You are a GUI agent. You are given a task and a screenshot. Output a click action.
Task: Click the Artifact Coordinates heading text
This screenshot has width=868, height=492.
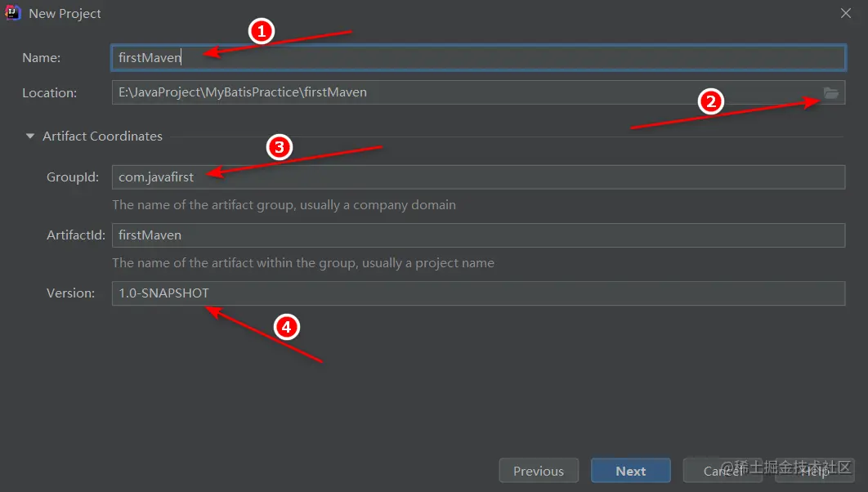click(102, 136)
